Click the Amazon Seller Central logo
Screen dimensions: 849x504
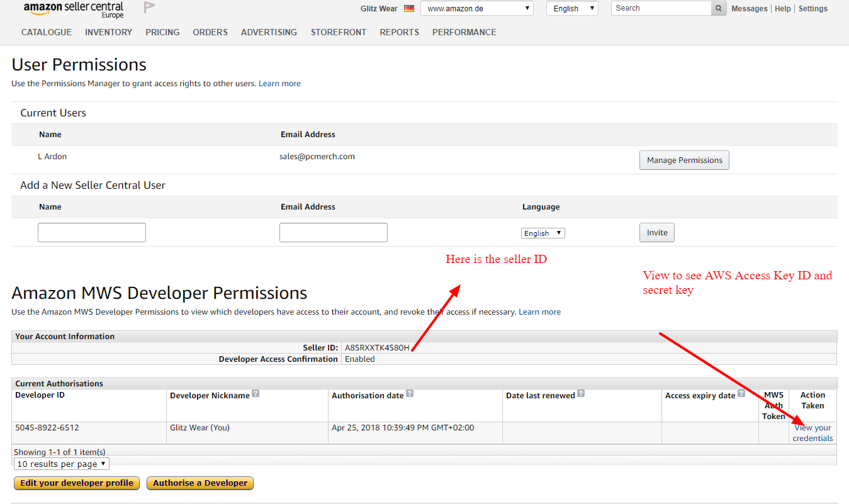tap(74, 9)
